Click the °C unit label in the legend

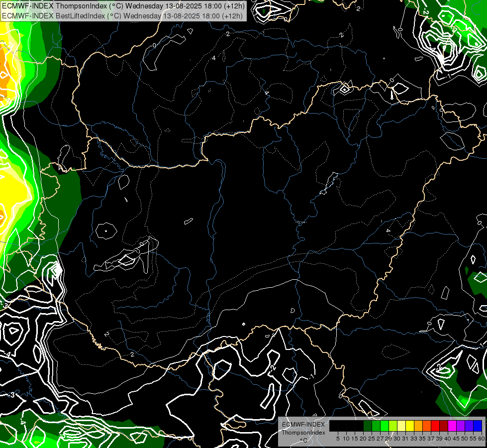click(x=304, y=440)
